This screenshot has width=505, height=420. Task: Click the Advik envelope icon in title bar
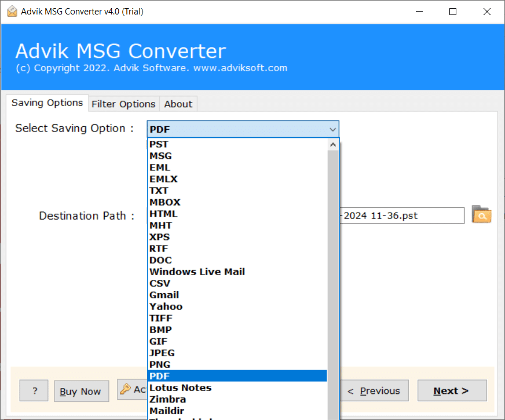pos(12,11)
